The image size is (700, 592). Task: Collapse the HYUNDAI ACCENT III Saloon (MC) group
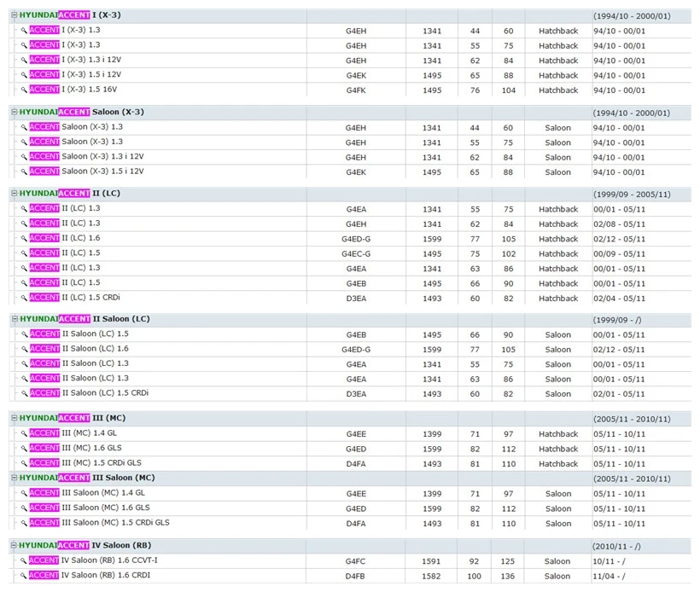(x=15, y=478)
